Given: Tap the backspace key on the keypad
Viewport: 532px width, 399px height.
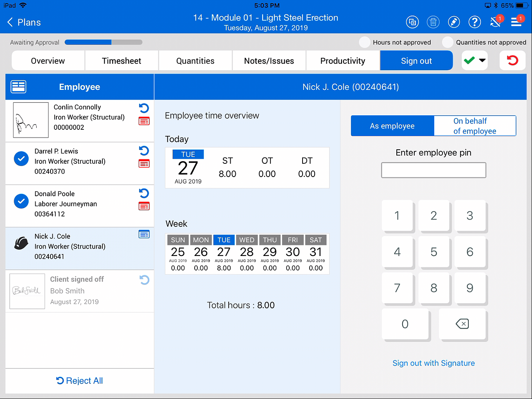Looking at the screenshot, I should point(462,324).
